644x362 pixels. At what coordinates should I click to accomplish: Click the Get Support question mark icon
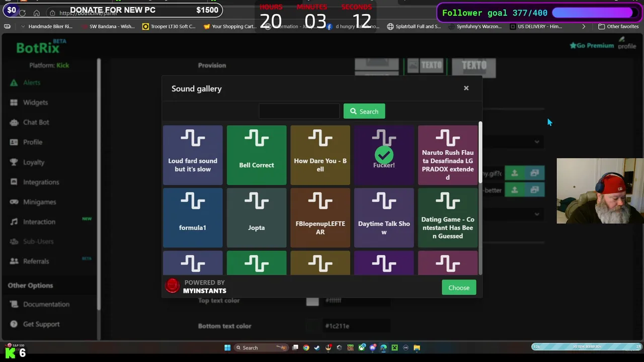[14, 324]
